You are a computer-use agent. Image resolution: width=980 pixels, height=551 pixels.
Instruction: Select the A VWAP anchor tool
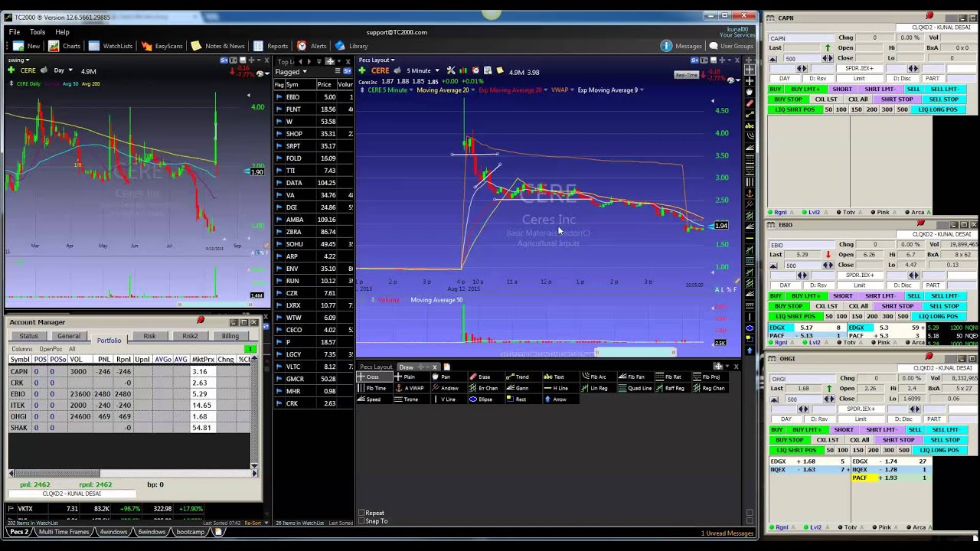413,388
